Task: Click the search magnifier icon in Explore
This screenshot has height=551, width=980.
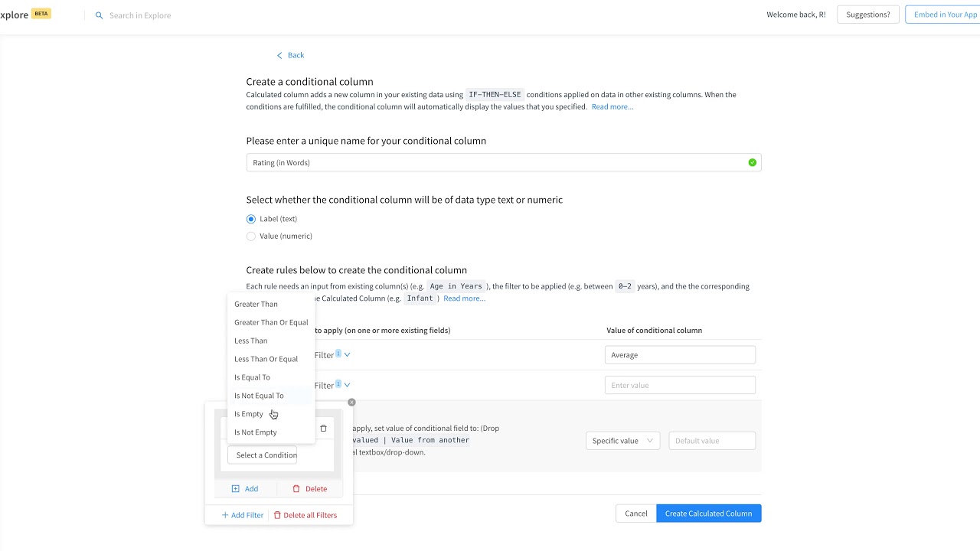Action: pos(99,15)
